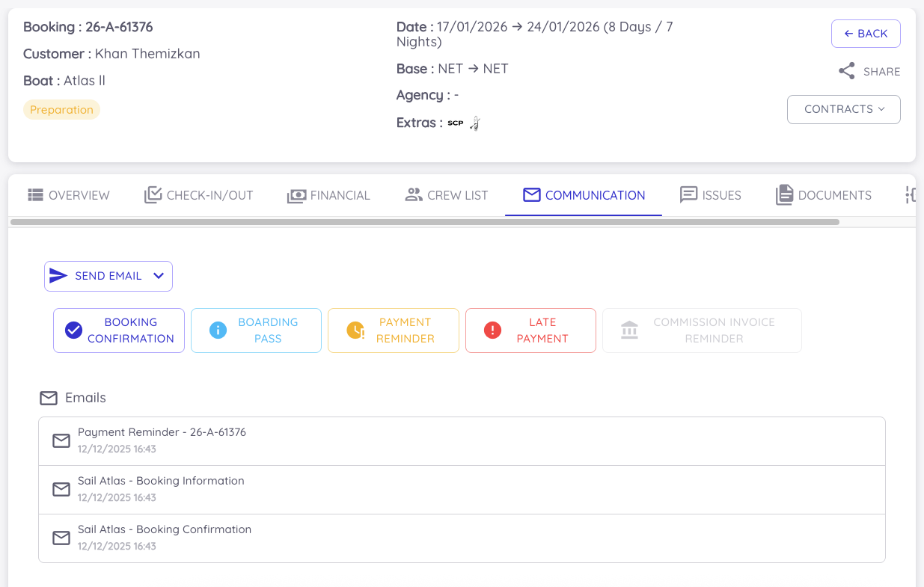
Task: Click the Payment Reminder clock icon
Action: pos(355,330)
